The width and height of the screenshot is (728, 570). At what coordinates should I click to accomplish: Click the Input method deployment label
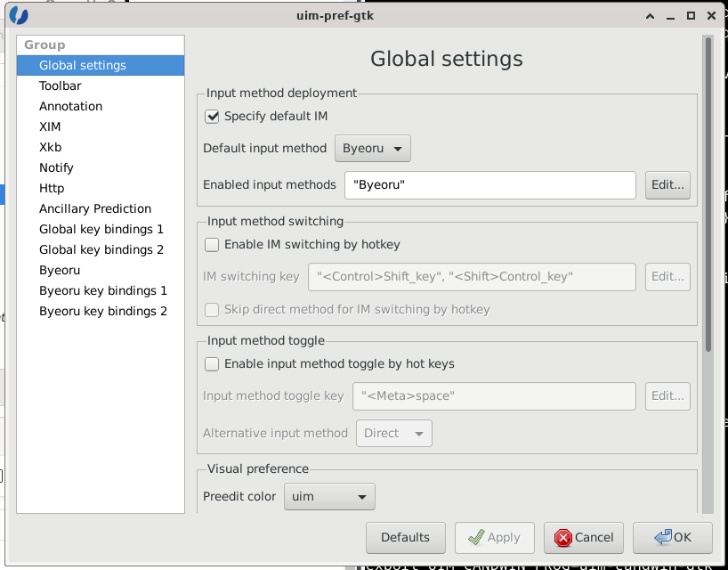tap(281, 93)
